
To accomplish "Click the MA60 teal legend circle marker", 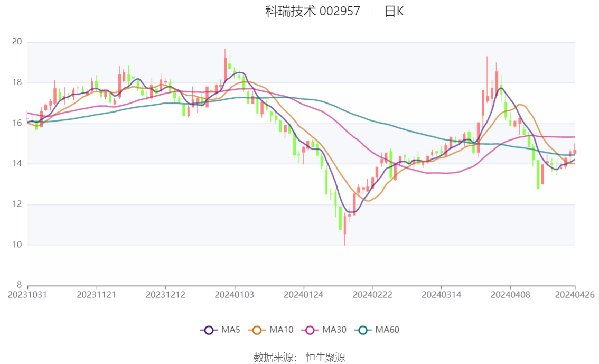I will tap(362, 330).
